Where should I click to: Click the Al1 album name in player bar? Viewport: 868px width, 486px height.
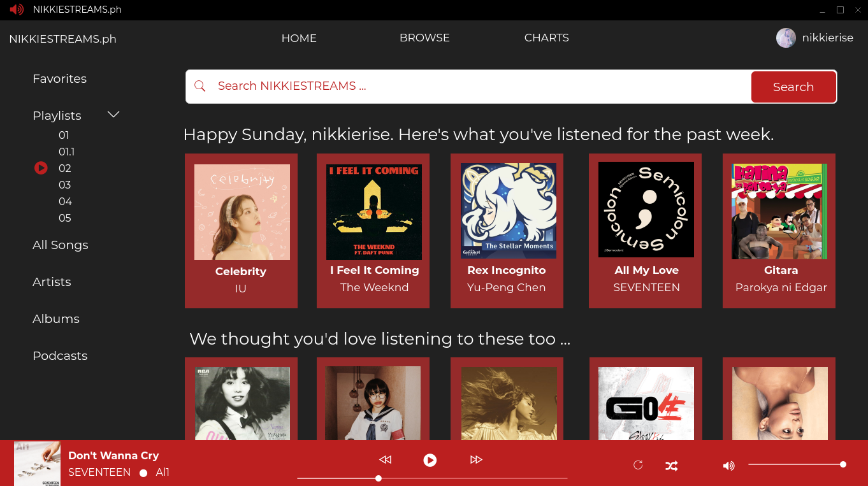click(163, 472)
